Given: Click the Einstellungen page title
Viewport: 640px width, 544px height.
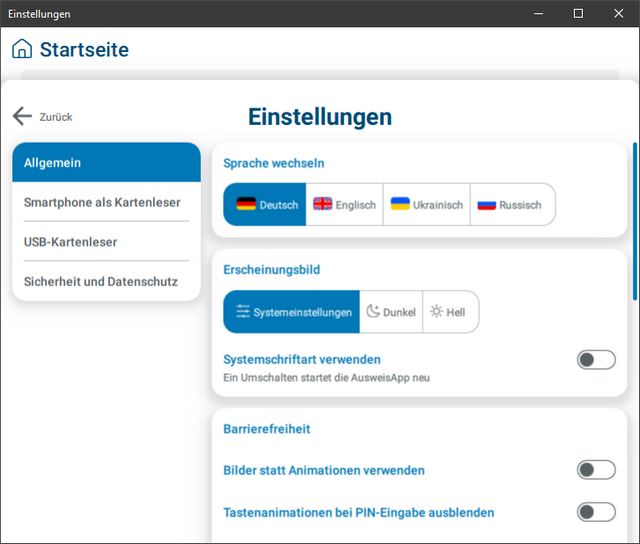Looking at the screenshot, I should [x=320, y=117].
